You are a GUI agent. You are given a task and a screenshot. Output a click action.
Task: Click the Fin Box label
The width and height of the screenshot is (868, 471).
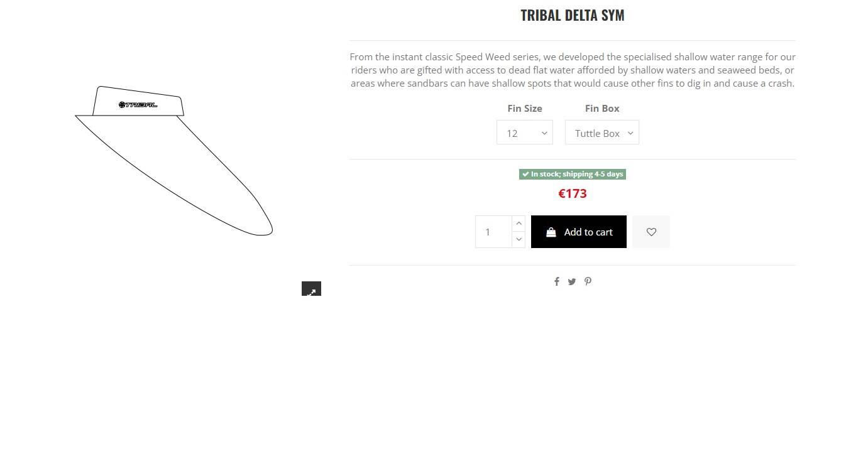click(x=602, y=109)
